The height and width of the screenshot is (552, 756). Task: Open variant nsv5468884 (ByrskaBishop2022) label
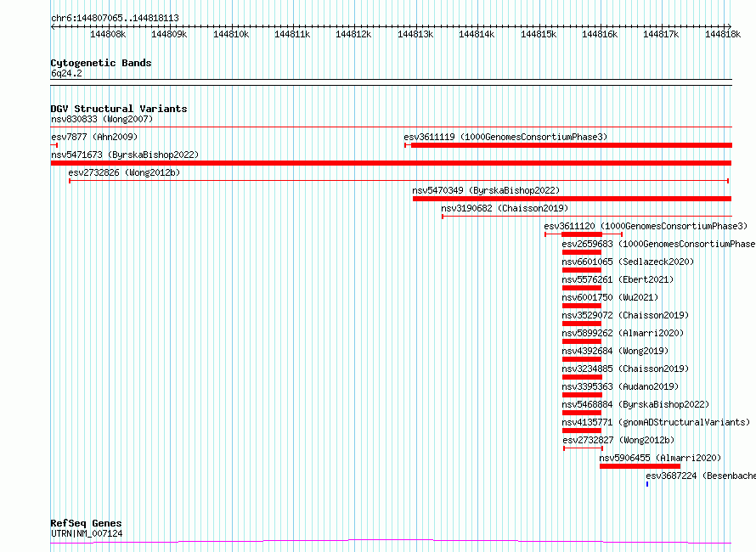tap(635, 404)
